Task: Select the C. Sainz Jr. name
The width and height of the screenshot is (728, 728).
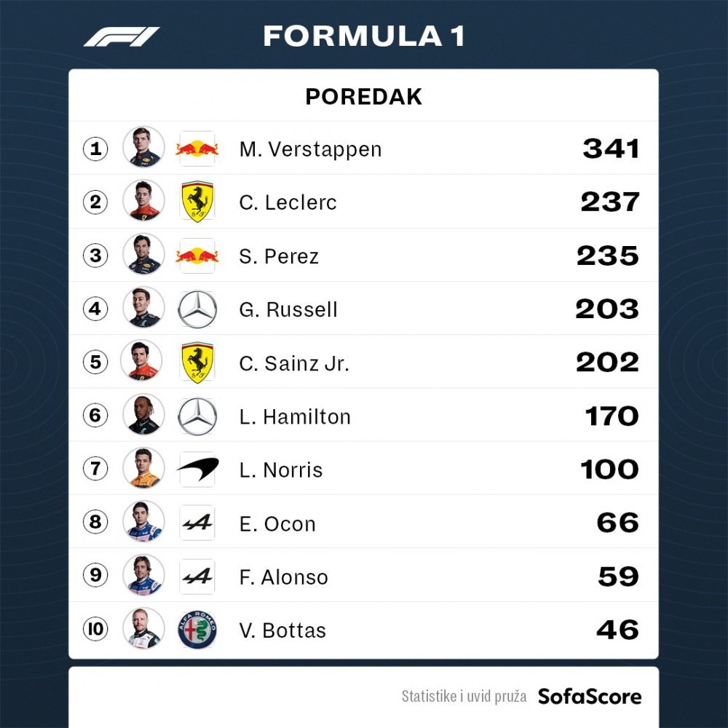Action: 294,363
